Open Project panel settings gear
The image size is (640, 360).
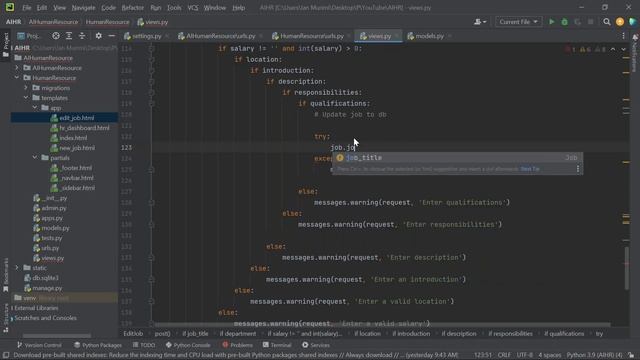(98, 36)
